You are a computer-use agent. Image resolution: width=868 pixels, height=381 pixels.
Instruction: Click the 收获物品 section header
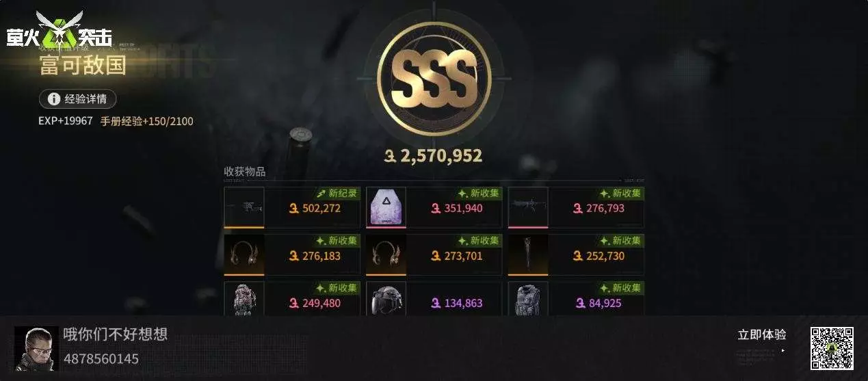point(245,171)
